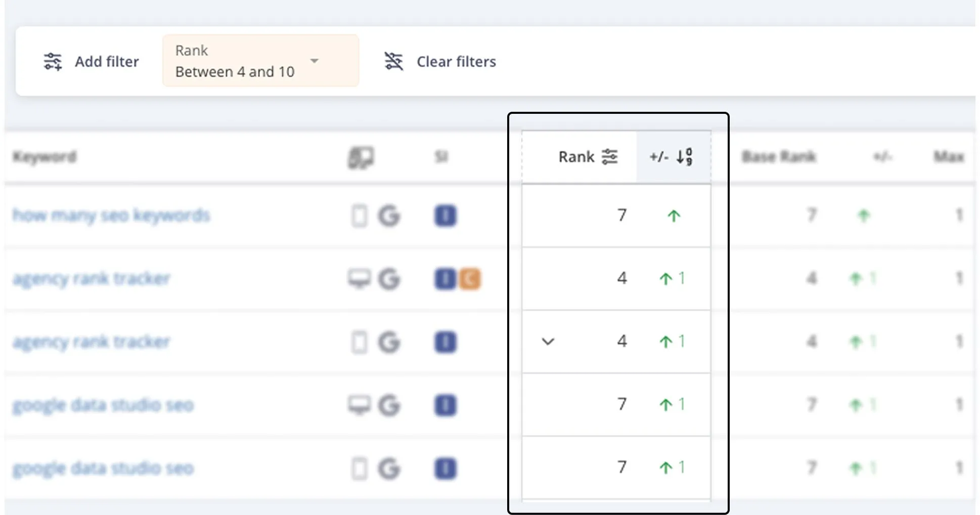Click the Add filter button
980x515 pixels.
tap(92, 61)
